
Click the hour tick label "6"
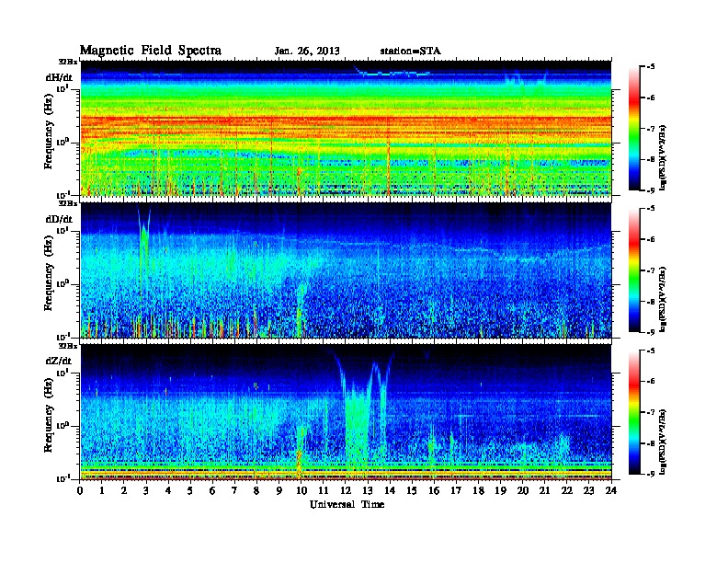212,491
